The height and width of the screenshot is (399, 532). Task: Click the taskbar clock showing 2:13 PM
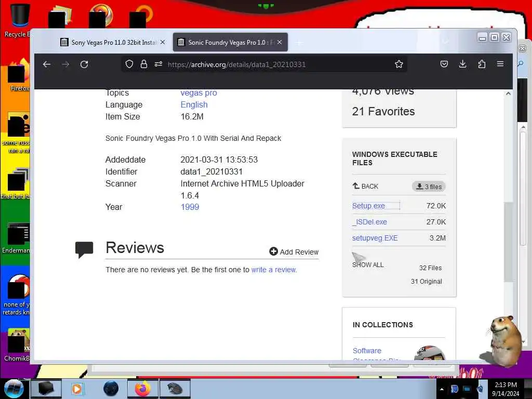tap(506, 389)
